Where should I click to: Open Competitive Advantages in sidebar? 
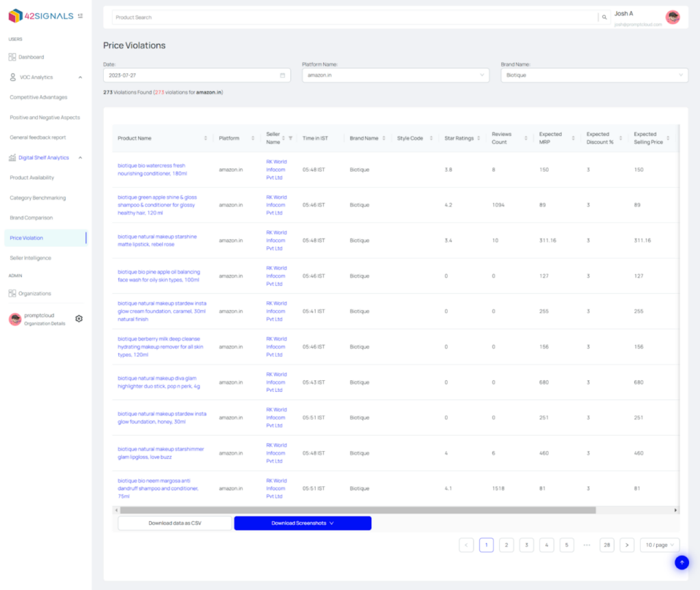tap(38, 97)
